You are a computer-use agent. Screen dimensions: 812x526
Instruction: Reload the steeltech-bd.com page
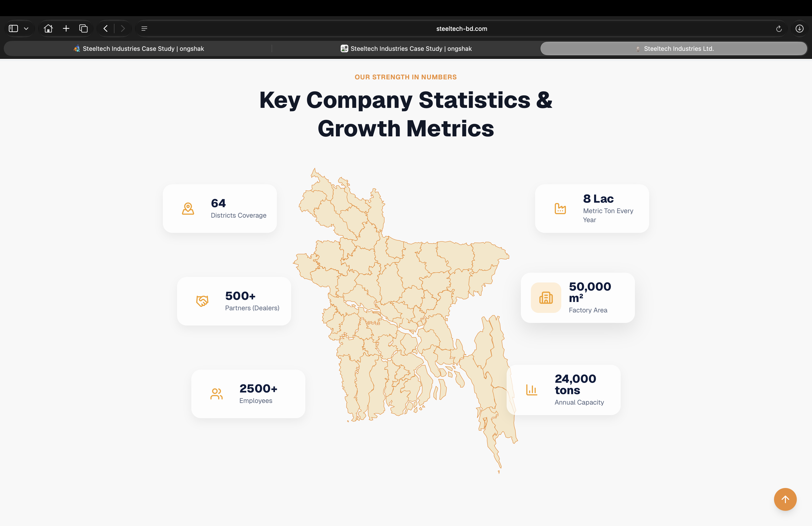(x=779, y=29)
